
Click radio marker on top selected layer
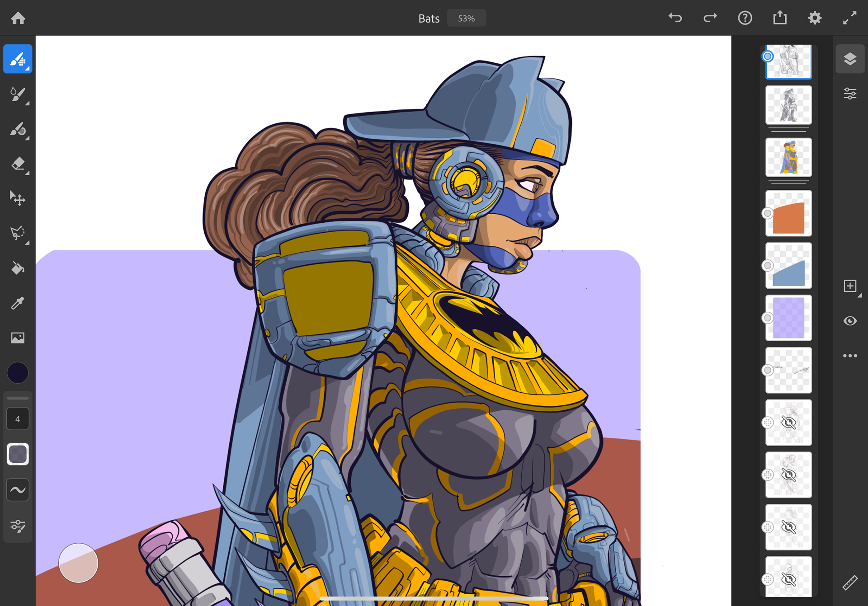(767, 56)
